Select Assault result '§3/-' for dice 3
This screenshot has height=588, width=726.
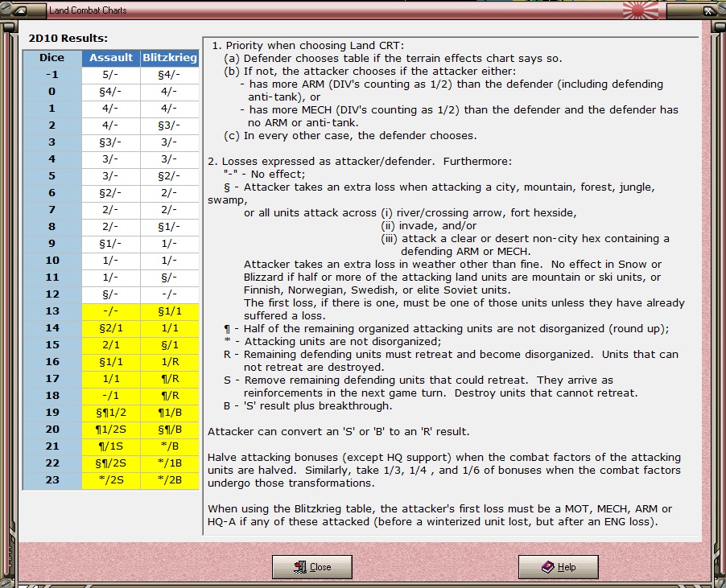click(x=111, y=142)
